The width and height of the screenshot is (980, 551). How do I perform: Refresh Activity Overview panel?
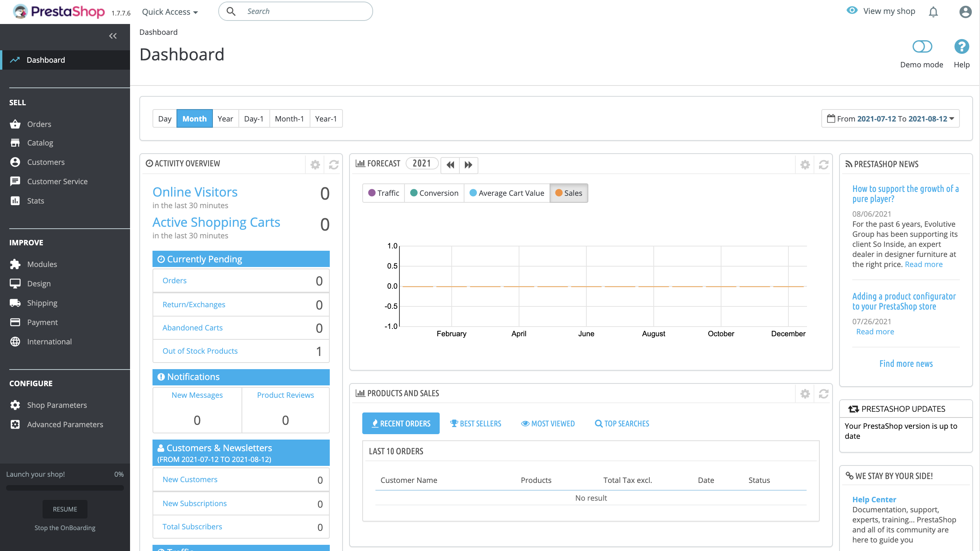334,164
